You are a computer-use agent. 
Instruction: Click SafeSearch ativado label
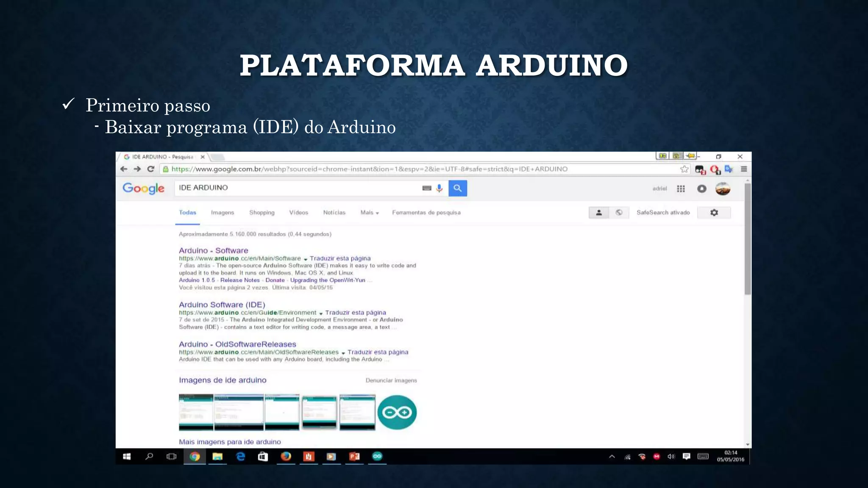[x=663, y=213]
